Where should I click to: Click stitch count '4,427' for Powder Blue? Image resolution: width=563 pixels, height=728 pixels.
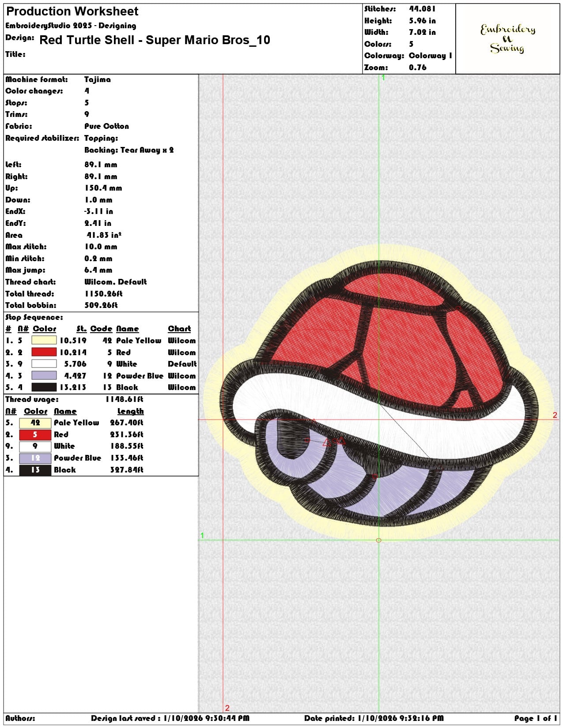coord(75,375)
